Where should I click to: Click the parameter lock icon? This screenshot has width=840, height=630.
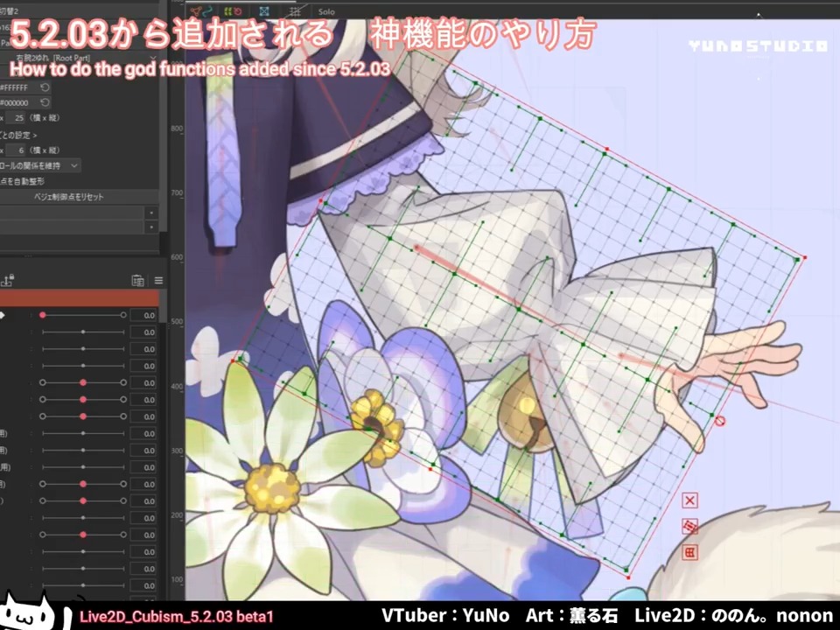click(x=8, y=280)
